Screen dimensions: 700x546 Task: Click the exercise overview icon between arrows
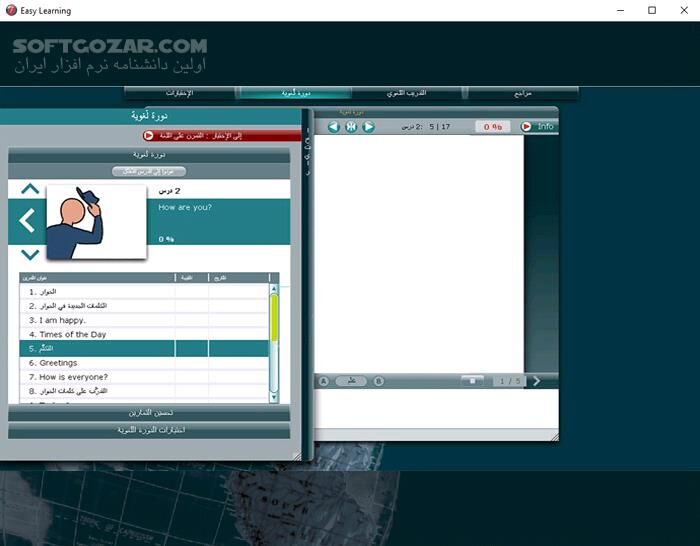click(x=351, y=127)
